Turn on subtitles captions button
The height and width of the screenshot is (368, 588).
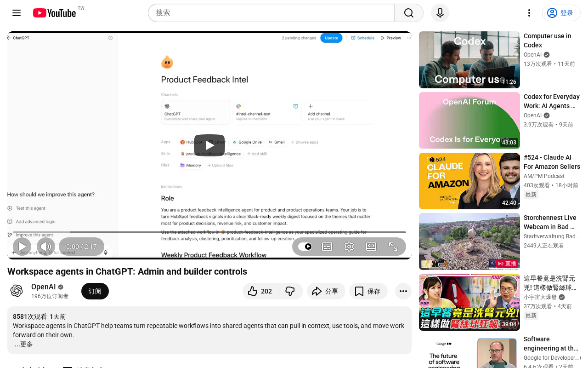327,247
